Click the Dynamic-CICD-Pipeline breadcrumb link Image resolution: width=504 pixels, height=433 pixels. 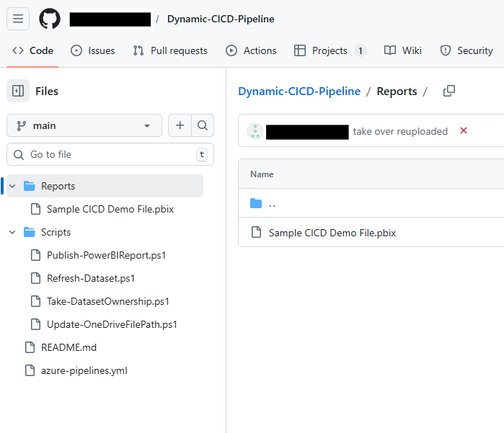pos(299,91)
